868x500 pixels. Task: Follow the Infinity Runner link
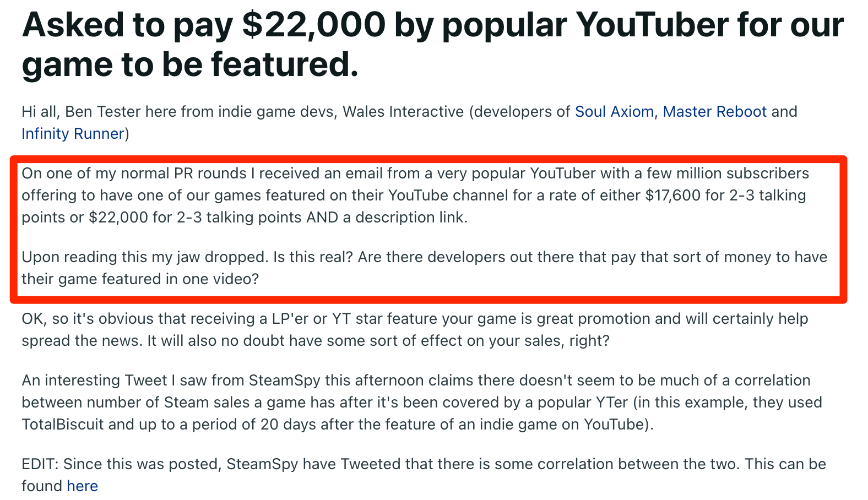73,134
